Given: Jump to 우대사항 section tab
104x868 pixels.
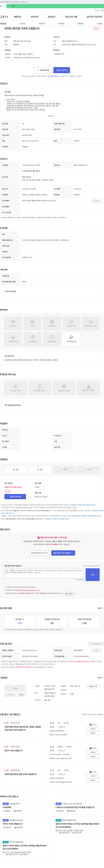Looking at the screenshot, I should [x=42, y=24].
